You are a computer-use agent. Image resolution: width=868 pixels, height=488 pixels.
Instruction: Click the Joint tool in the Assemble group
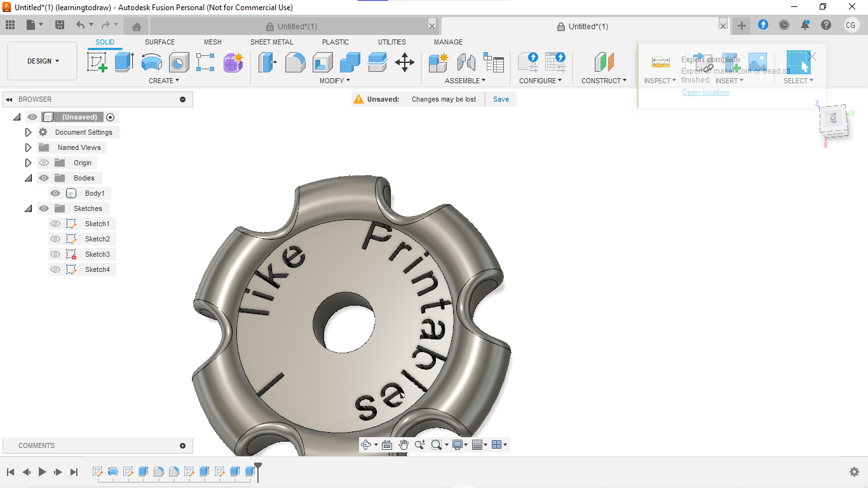point(466,62)
